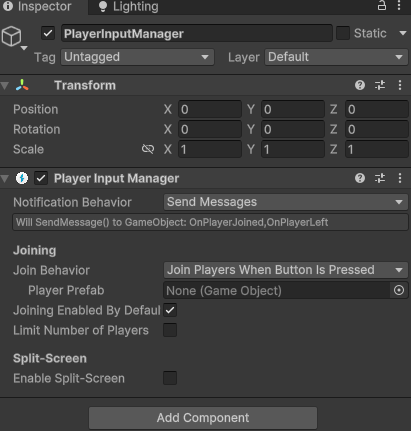Viewport: 411px width, 431px height.
Task: Click the Transform component header title
Action: [85, 85]
